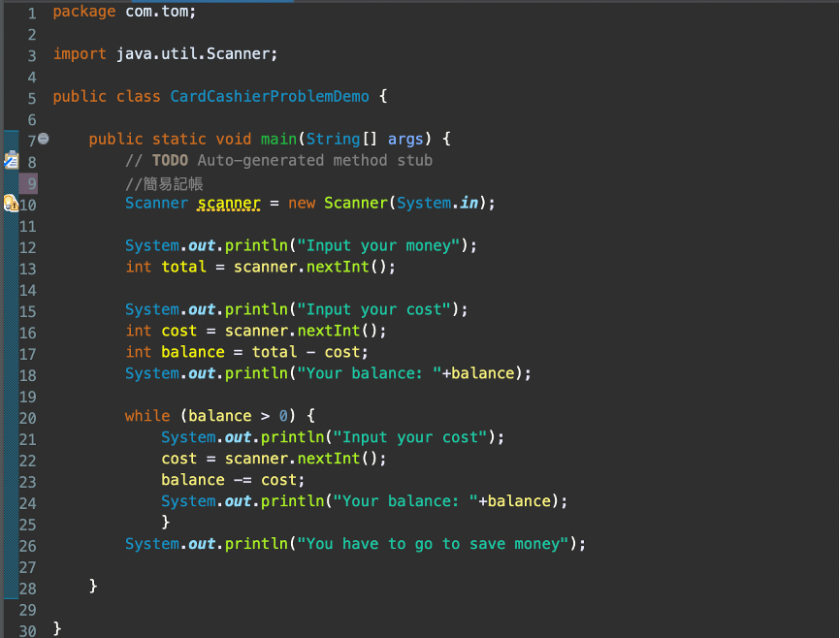Click the "Your balance: " println on line 18
This screenshot has width=840, height=638.
[328, 373]
